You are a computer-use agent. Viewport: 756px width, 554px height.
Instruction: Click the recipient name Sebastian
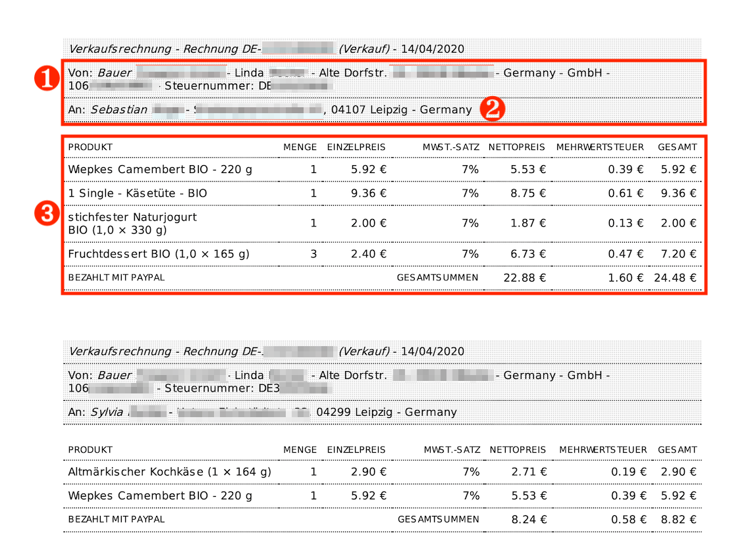[119, 110]
